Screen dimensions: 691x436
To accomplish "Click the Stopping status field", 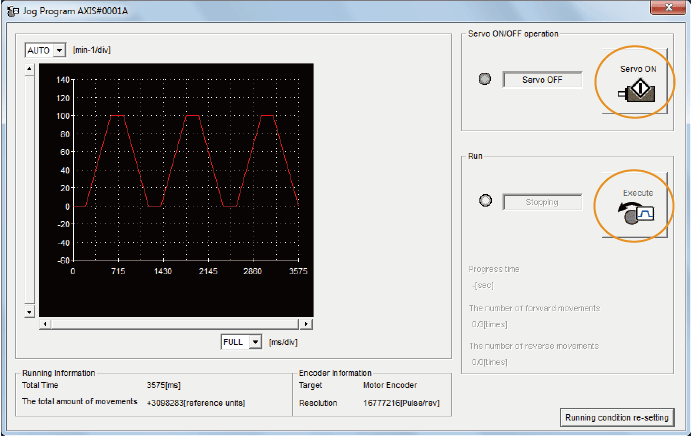I will tap(541, 201).
